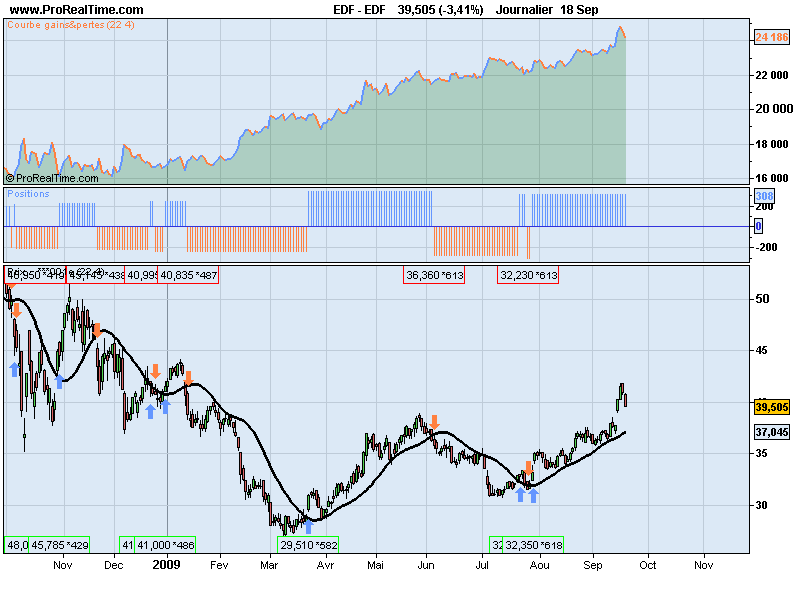
Task: Click the Dec label on the time axis
Action: (x=113, y=565)
